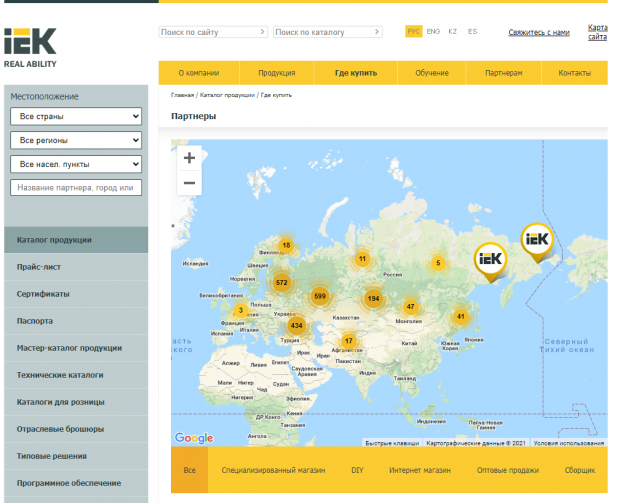620x503 pixels.
Task: Click the 194 cluster marker on map
Action: point(373,298)
